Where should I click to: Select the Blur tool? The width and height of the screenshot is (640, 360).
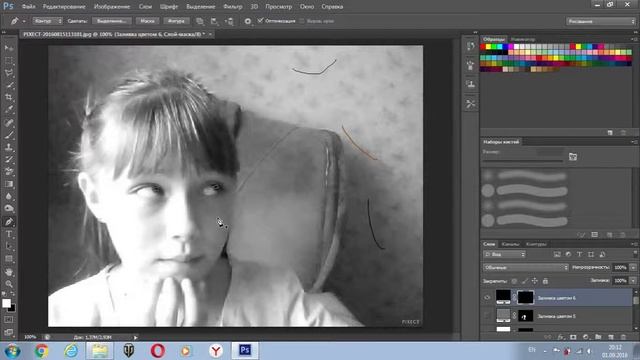(9, 196)
